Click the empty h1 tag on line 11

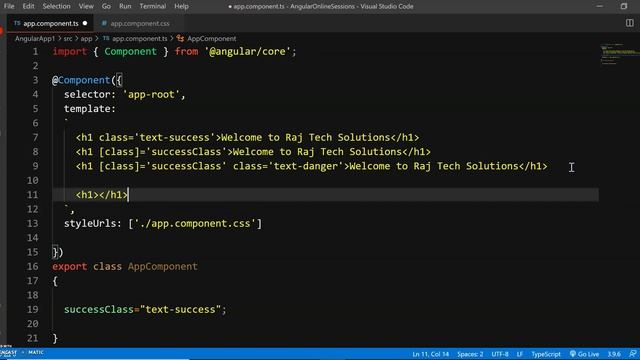(x=102, y=195)
